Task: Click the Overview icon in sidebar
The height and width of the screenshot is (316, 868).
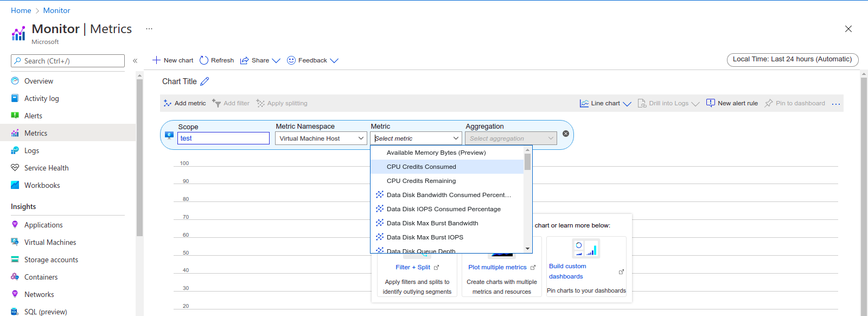Action: click(15, 81)
